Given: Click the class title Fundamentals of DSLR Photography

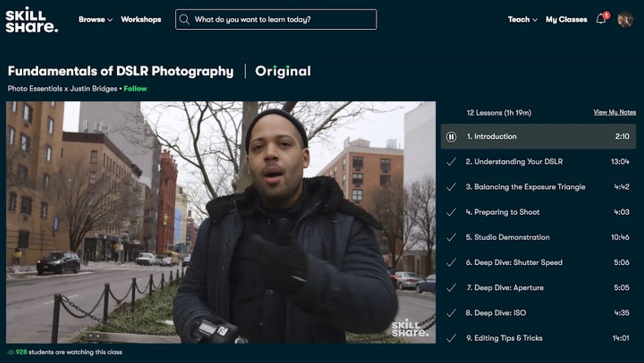Looking at the screenshot, I should [x=121, y=72].
